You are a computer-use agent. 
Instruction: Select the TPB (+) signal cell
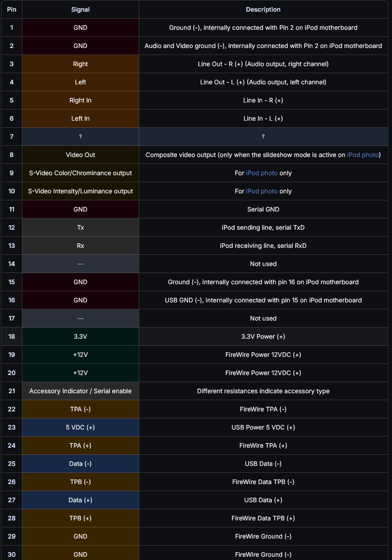[x=81, y=518]
